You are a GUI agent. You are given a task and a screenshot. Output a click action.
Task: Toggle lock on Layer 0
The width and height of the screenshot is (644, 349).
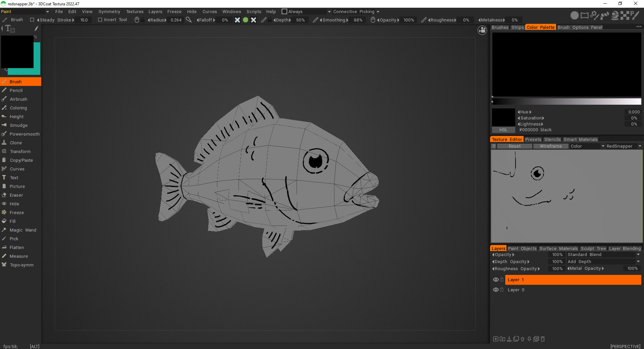click(x=502, y=289)
